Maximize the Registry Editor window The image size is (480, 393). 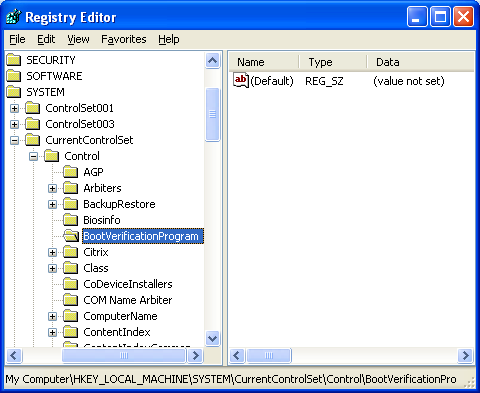click(440, 17)
